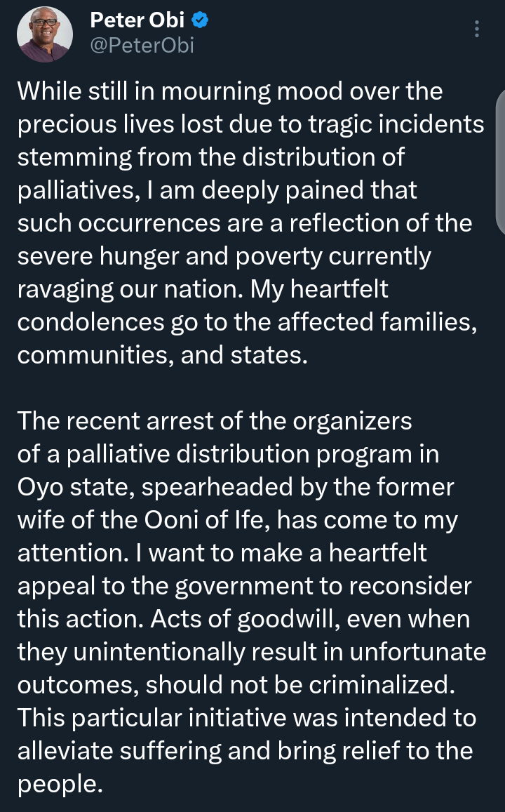Open the three-dot more options menu
Screen dimensions: 505x812
[476, 29]
